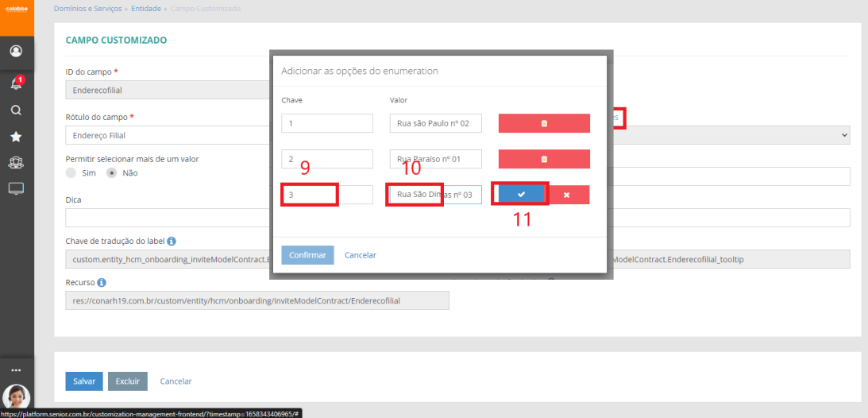Open the search icon in the sidebar

16,110
